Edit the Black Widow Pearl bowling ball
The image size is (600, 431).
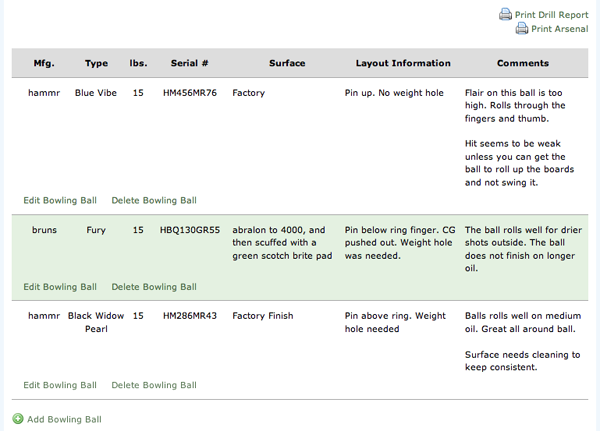[60, 385]
